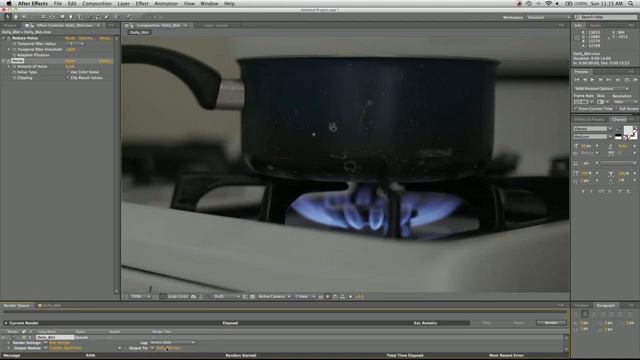Screen dimensions: 640x360
Task: Toggle Noise effect fx switch
Action: (x=9, y=61)
